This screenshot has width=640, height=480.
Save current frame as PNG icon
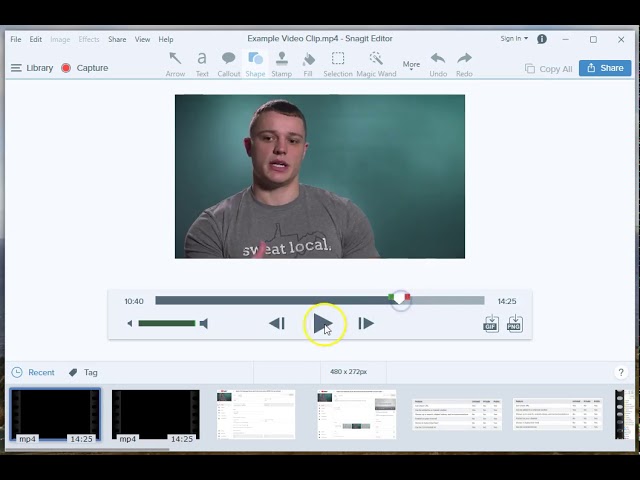515,324
